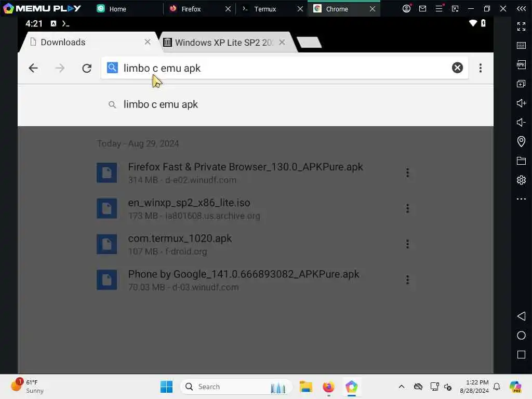Close the Downloads browser tab

coord(148,42)
